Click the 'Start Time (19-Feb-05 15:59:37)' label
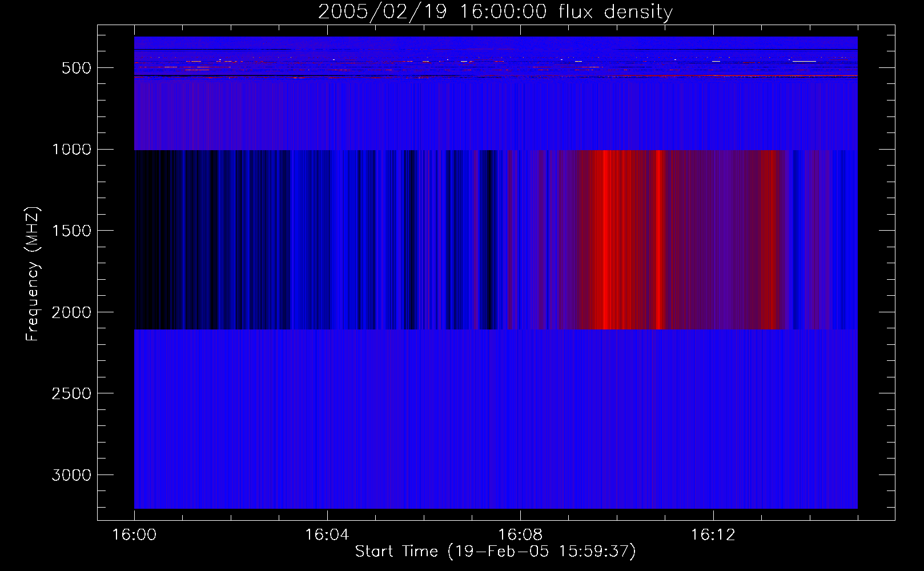The height and width of the screenshot is (571, 924). point(495,552)
